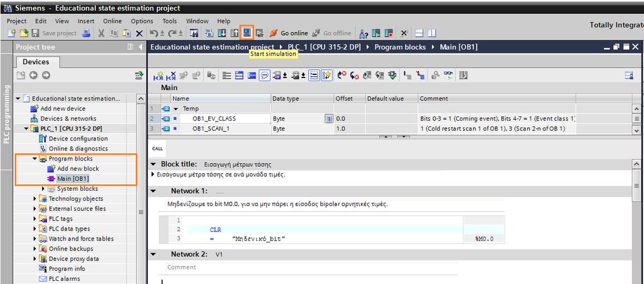Click the Save project button

(54, 33)
